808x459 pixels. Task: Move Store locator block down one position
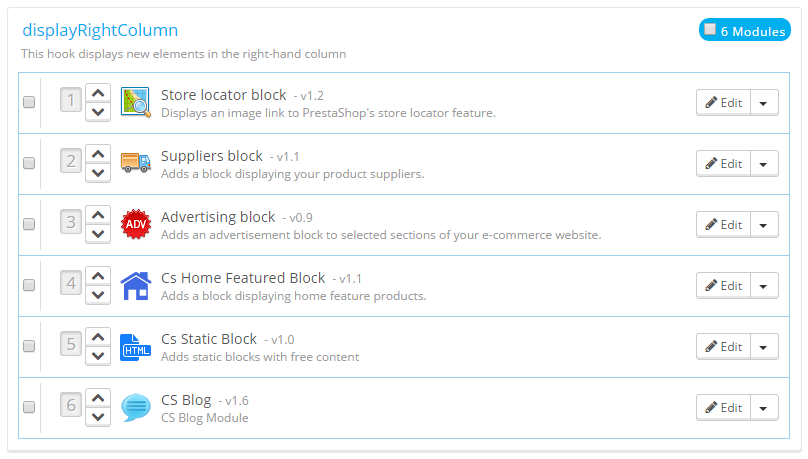coord(97,112)
